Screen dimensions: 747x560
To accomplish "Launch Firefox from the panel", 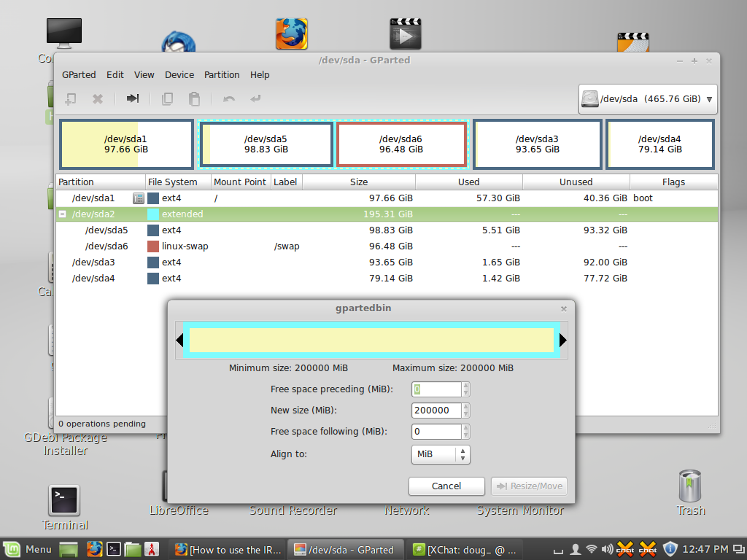I will tap(94, 550).
